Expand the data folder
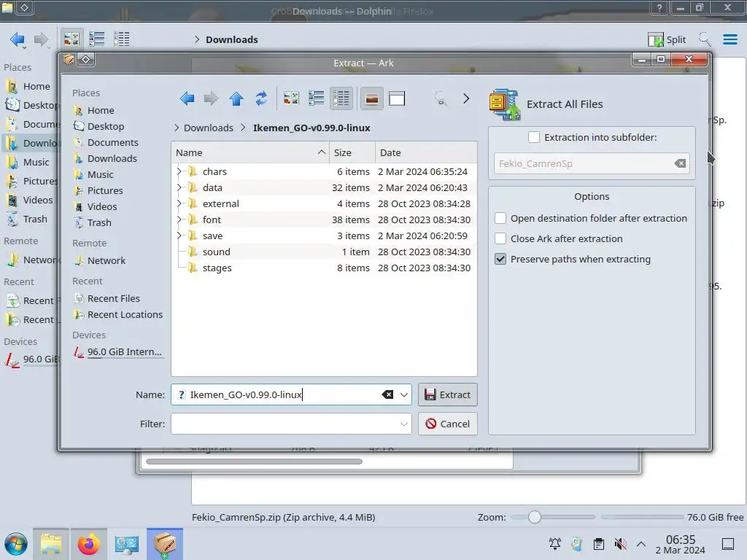 (179, 187)
